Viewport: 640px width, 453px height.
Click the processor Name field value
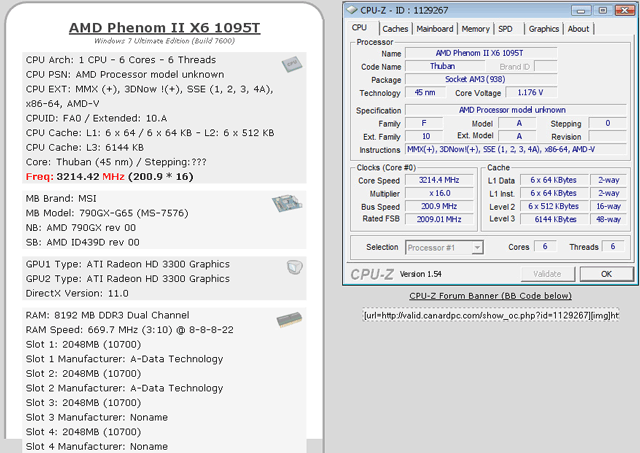click(480, 53)
